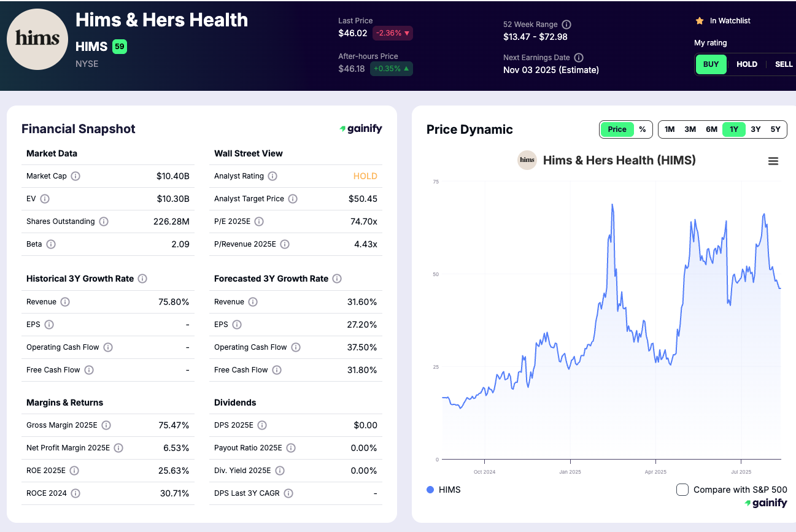The height and width of the screenshot is (532, 796).
Task: Click info icon beside Forecasted Operating Cash Flow
Action: point(296,347)
